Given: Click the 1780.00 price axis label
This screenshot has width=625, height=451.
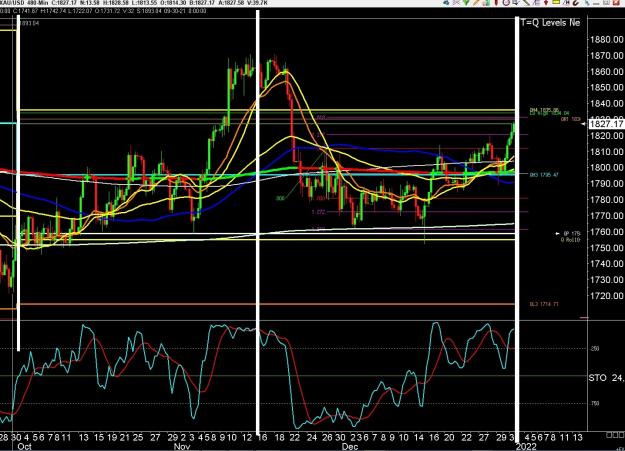Looking at the screenshot, I should pos(607,199).
